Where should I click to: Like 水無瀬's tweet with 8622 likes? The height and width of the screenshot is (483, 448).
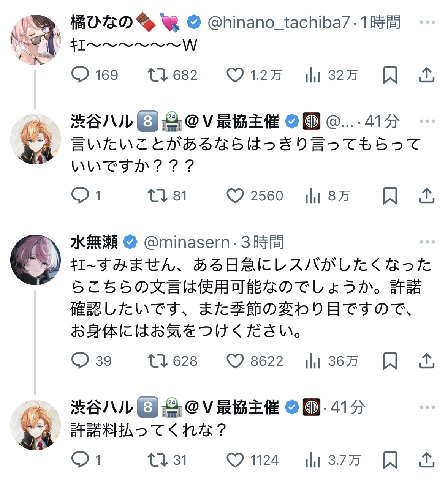pos(235,361)
